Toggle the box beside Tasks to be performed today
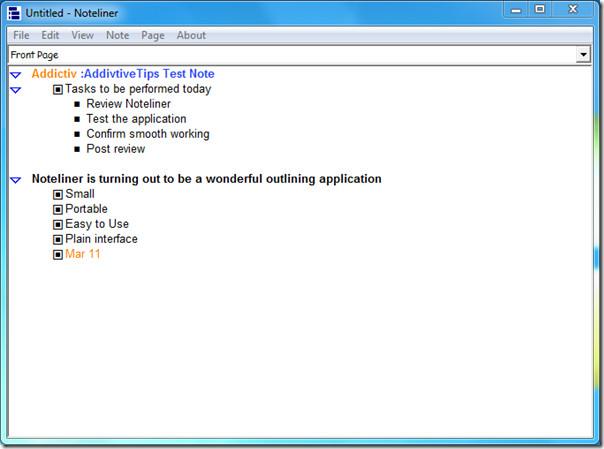This screenshot has width=604, height=449. (58, 90)
